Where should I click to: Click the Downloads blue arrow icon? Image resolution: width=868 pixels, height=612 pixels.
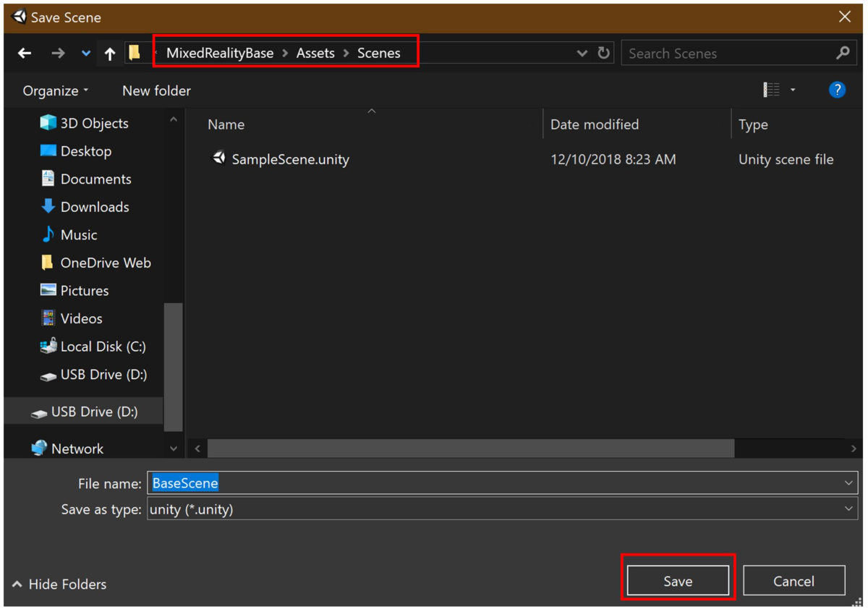tap(48, 206)
